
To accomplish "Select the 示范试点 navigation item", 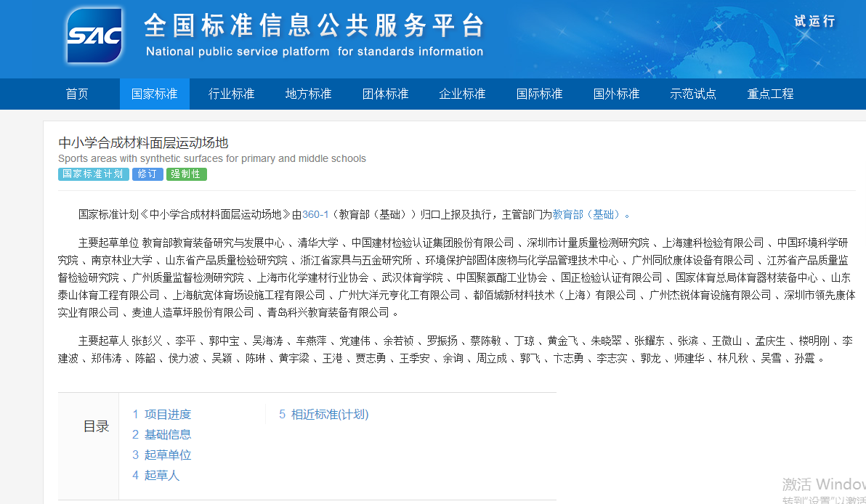I will pyautogui.click(x=693, y=94).
